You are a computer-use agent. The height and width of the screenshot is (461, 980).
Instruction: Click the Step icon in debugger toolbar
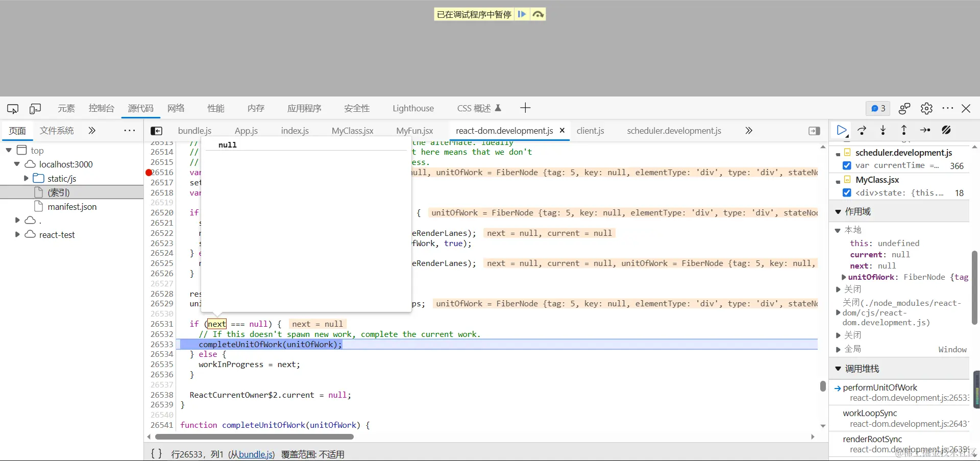[x=925, y=131]
